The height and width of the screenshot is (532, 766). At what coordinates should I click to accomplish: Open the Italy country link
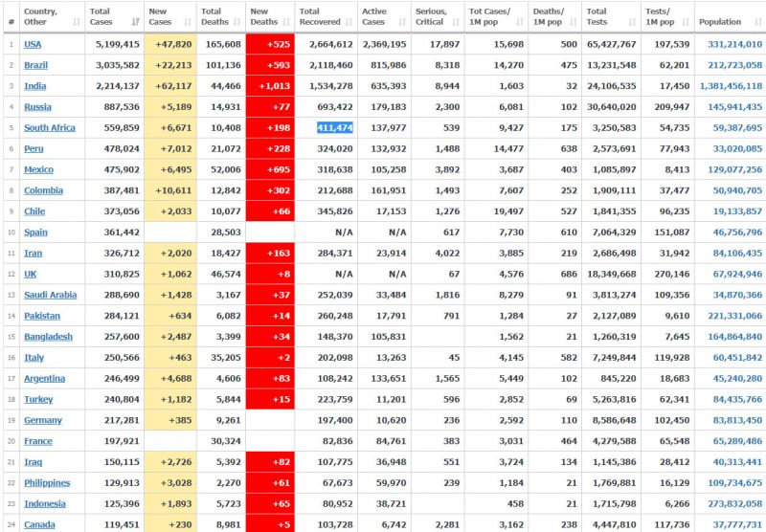(x=34, y=358)
